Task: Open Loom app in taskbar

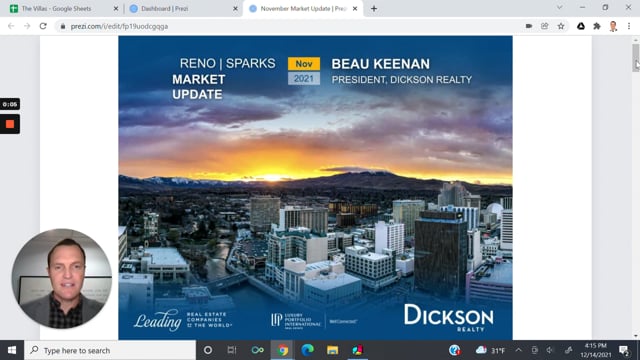Action: pyautogui.click(x=257, y=350)
